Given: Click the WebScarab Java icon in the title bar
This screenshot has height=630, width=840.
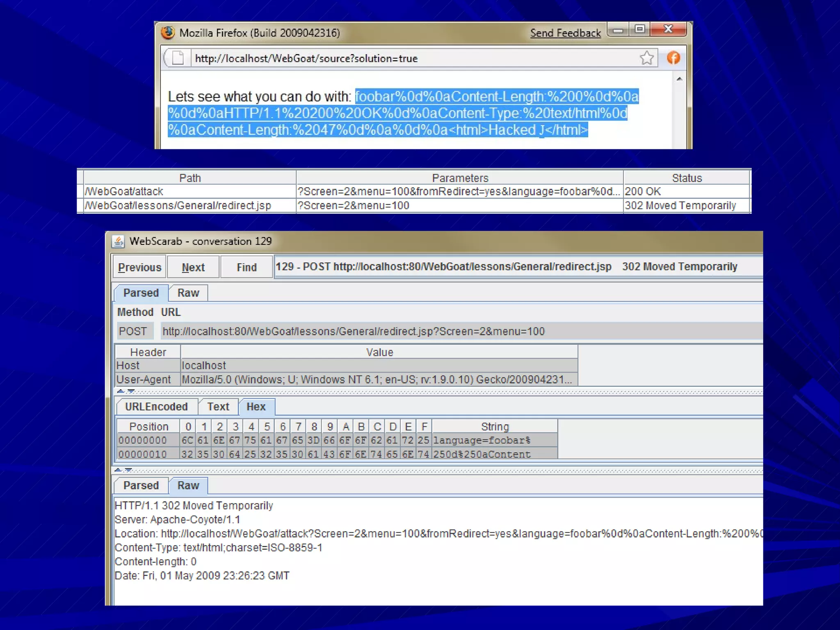Looking at the screenshot, I should pyautogui.click(x=119, y=241).
